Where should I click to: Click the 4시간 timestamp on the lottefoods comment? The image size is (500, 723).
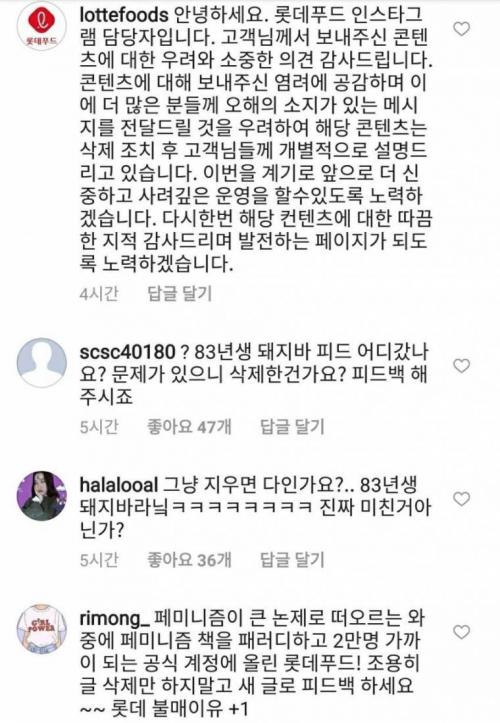(x=99, y=293)
